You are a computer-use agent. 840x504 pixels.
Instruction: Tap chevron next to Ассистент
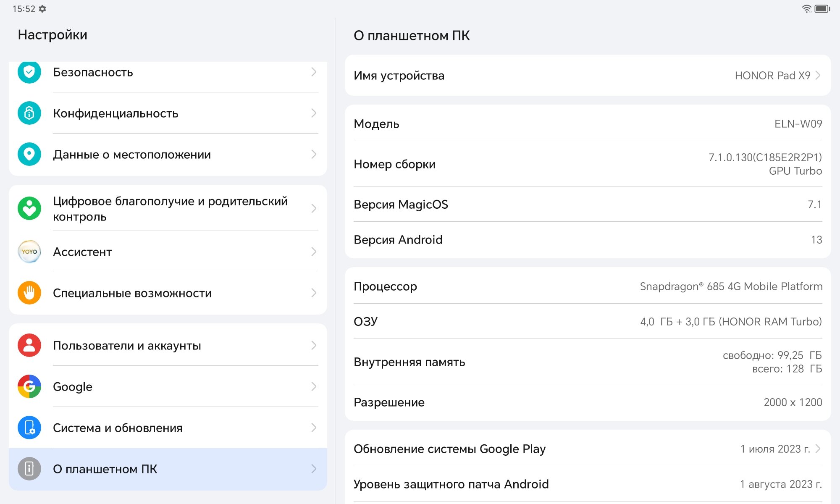[314, 252]
